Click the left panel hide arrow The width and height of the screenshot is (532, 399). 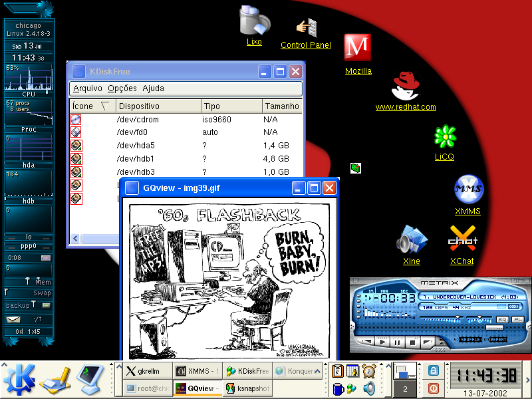(4, 365)
